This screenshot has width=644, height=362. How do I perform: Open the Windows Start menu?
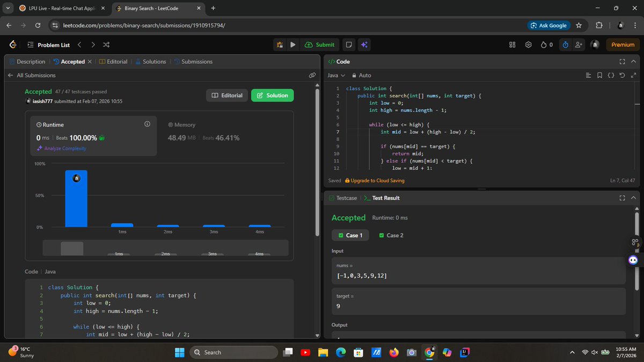click(x=180, y=352)
